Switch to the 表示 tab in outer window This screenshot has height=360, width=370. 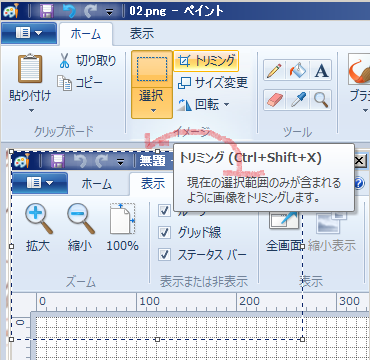[142, 34]
